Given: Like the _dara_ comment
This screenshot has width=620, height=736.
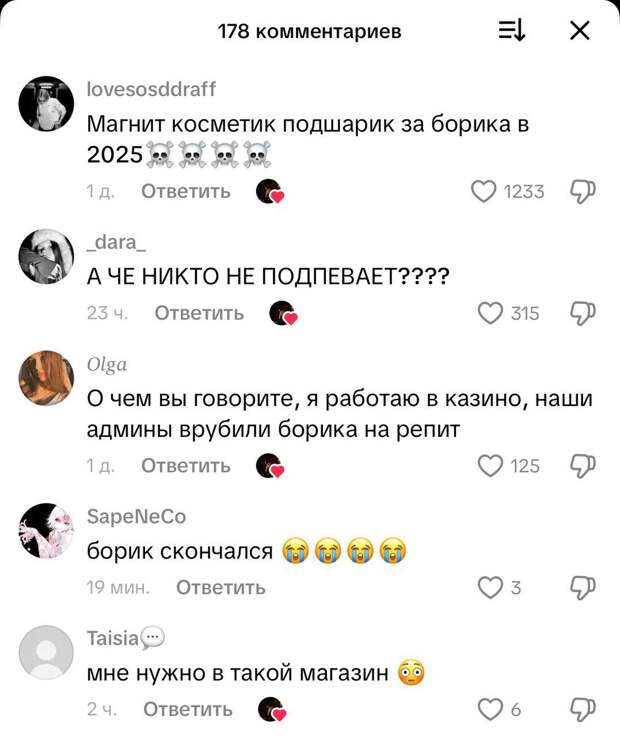Looking at the screenshot, I should [x=490, y=314].
